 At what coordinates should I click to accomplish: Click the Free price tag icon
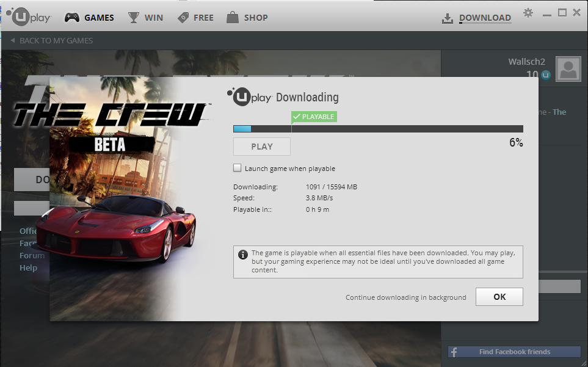click(x=183, y=17)
